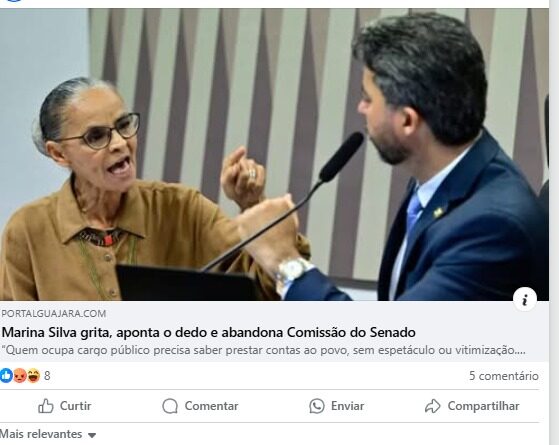559x445 pixels.
Task: Click the article description starting "Quem ocupa cargo"
Action: (263, 350)
